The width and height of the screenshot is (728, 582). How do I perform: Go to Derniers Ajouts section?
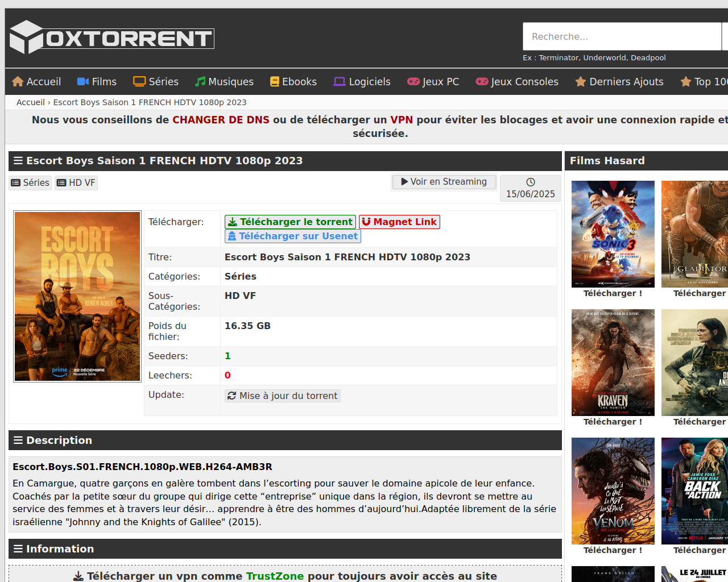point(619,81)
